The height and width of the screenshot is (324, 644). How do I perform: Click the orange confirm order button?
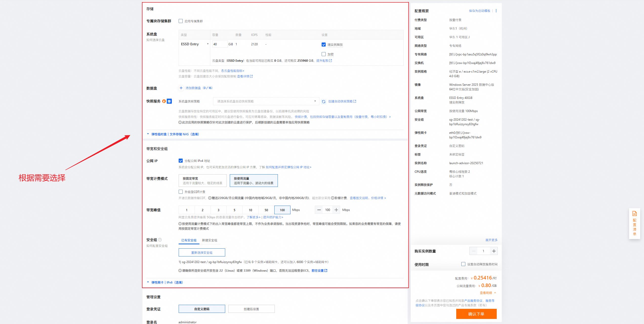pyautogui.click(x=476, y=314)
